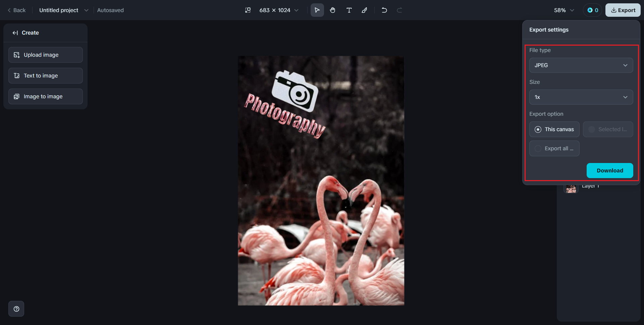Open the credits counter showing 0
This screenshot has height=325, width=644.
(x=593, y=10)
